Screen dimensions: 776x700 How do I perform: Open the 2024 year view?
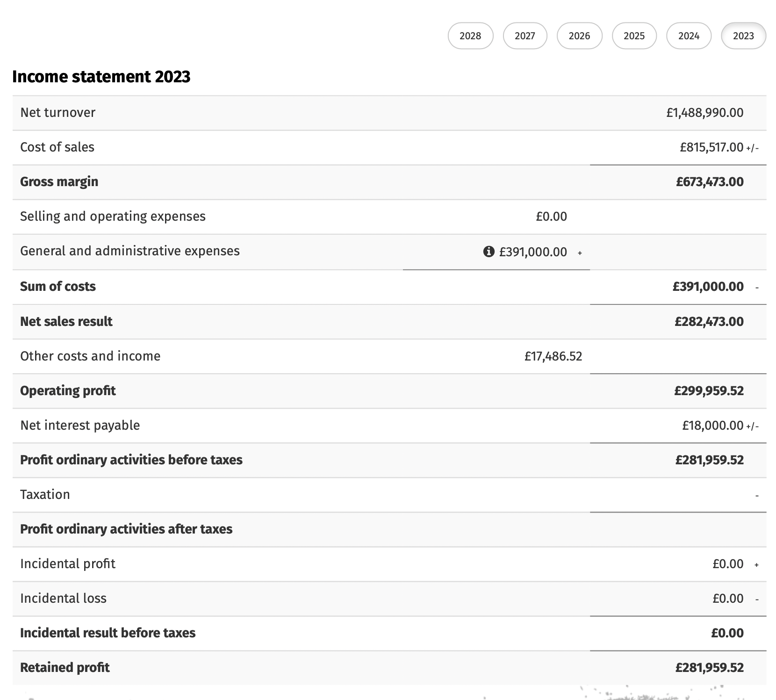pyautogui.click(x=689, y=36)
